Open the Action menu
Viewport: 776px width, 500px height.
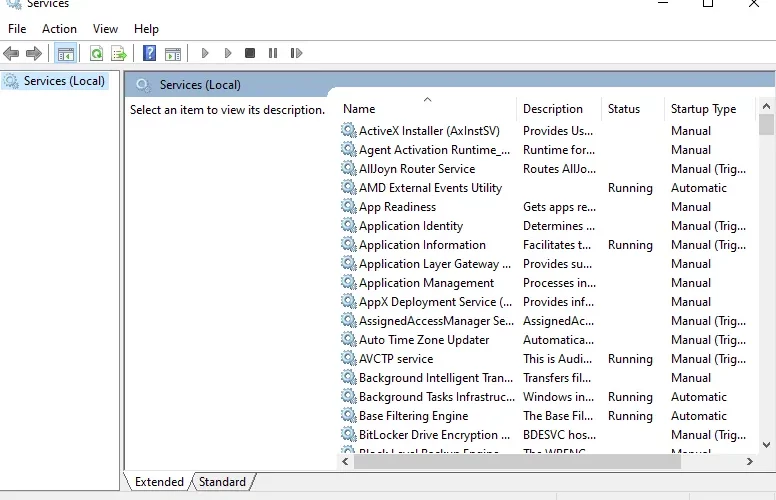59,29
